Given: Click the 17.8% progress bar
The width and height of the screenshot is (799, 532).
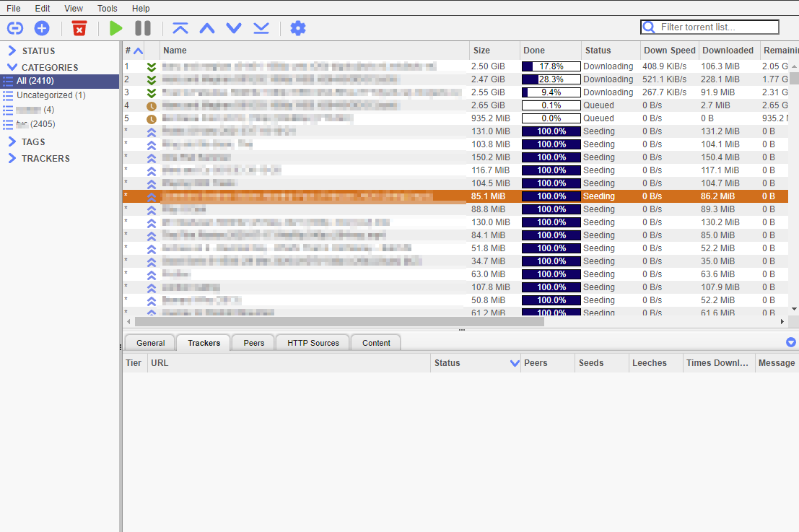Looking at the screenshot, I should click(551, 66).
